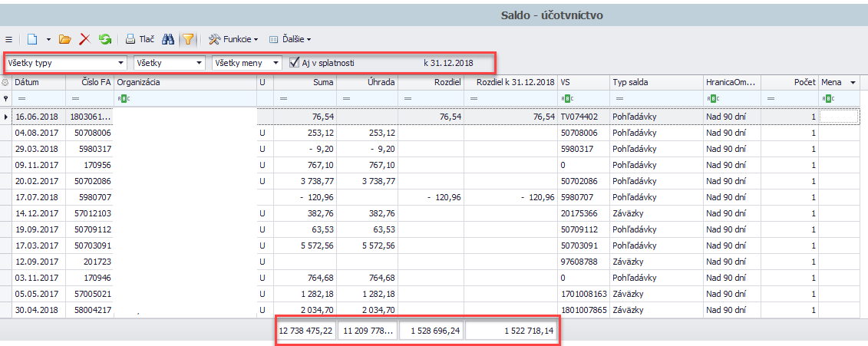Expand arrow next to the new document icon

pos(48,39)
